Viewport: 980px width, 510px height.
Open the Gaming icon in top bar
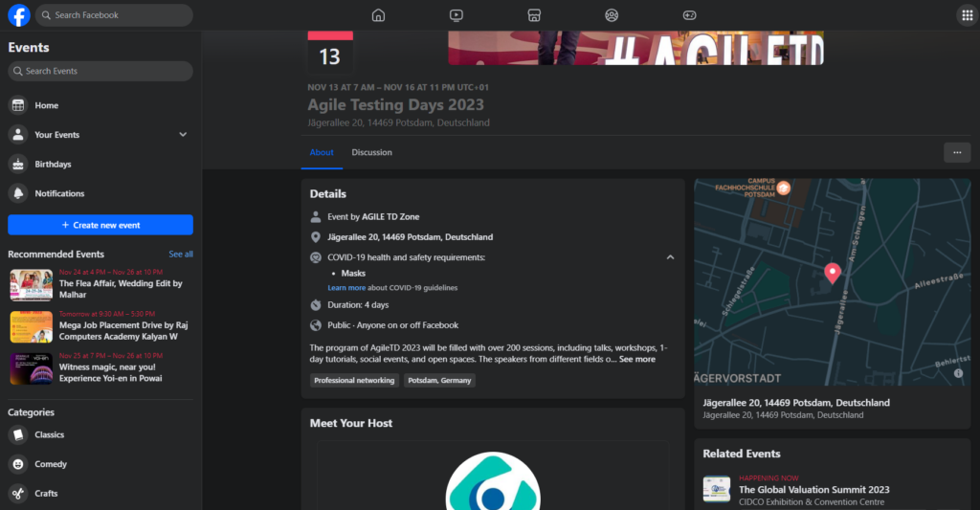coord(689,15)
